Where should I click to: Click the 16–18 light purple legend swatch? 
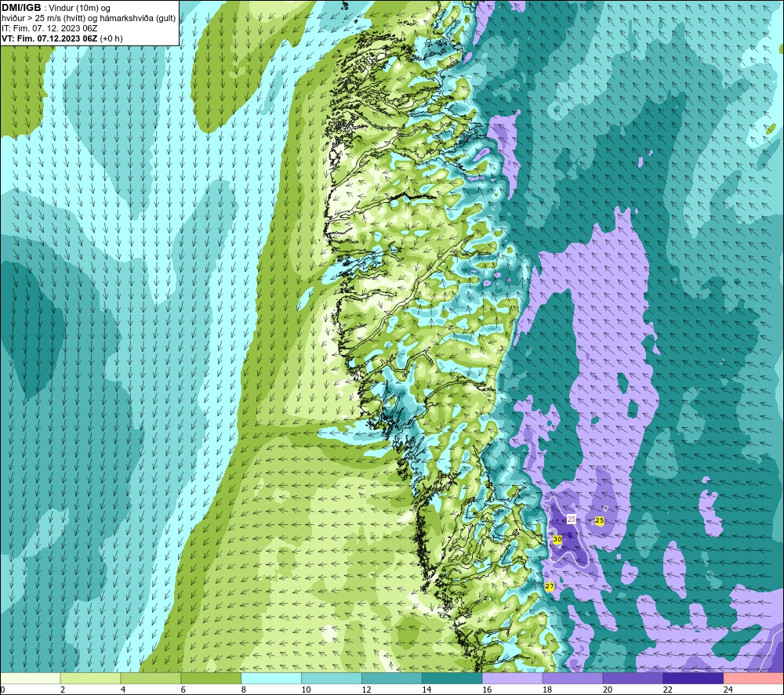click(513, 679)
